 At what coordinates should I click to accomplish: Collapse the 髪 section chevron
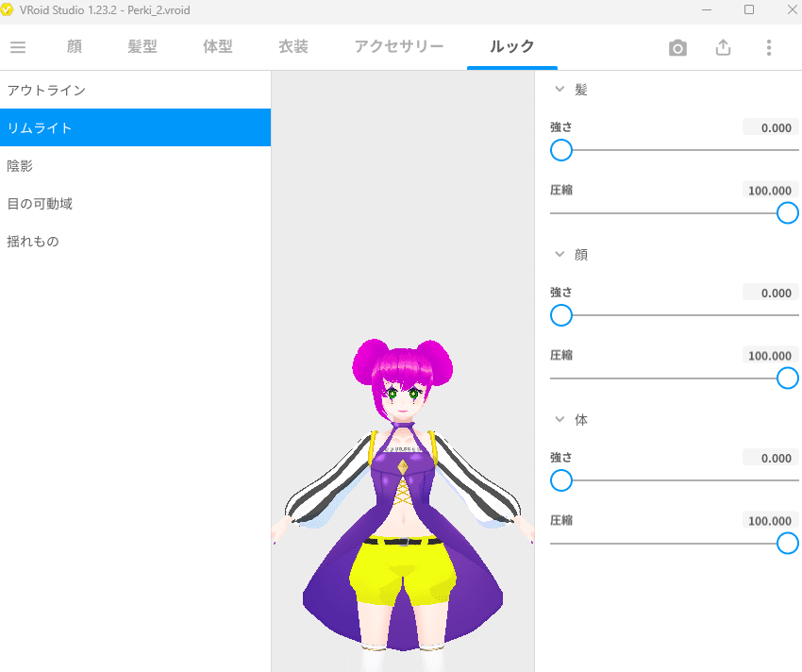pos(560,89)
